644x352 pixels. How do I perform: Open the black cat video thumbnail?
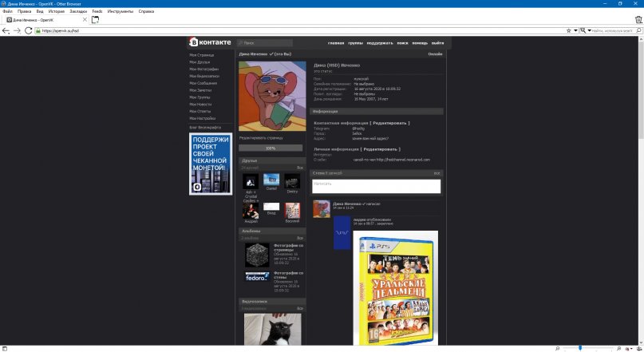[272, 329]
